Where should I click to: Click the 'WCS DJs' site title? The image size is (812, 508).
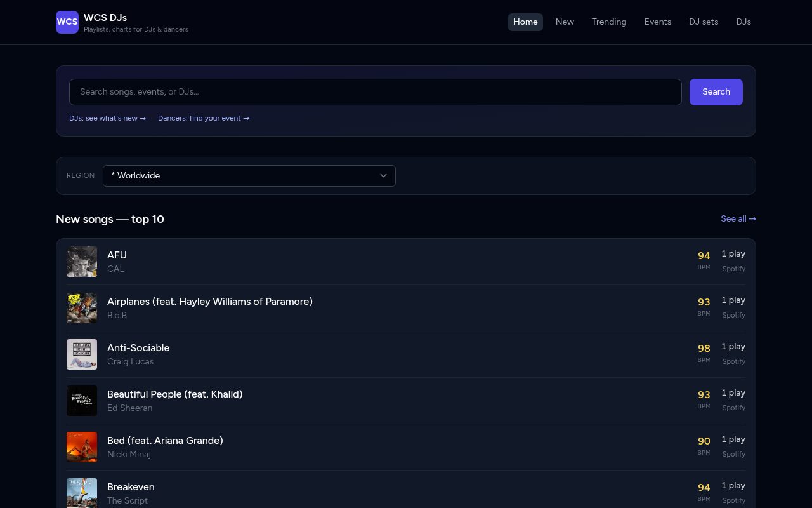105,18
